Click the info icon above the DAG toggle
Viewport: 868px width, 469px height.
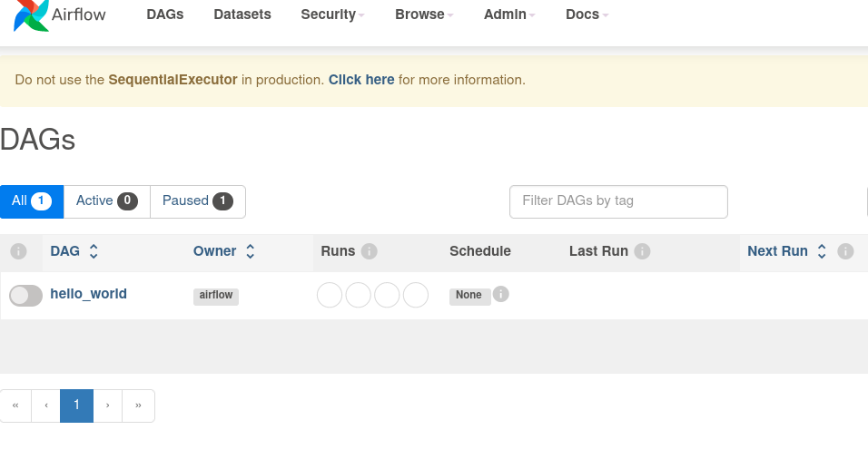18,251
